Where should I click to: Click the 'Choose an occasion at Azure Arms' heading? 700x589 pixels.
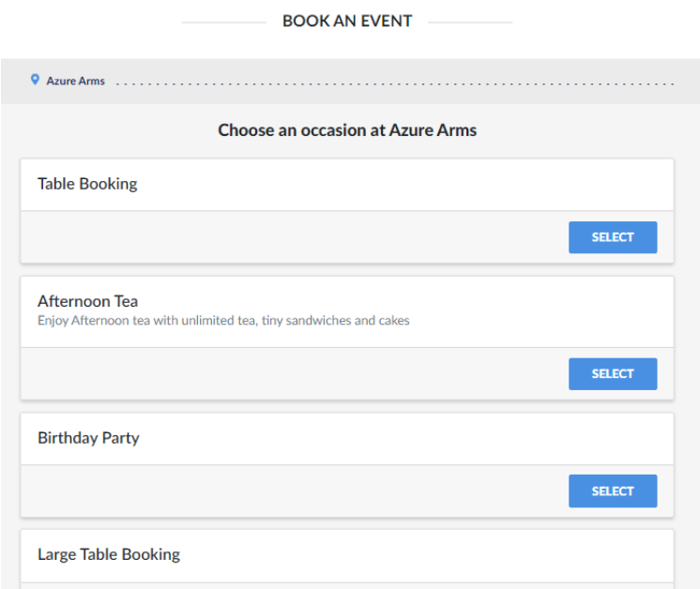[347, 130]
